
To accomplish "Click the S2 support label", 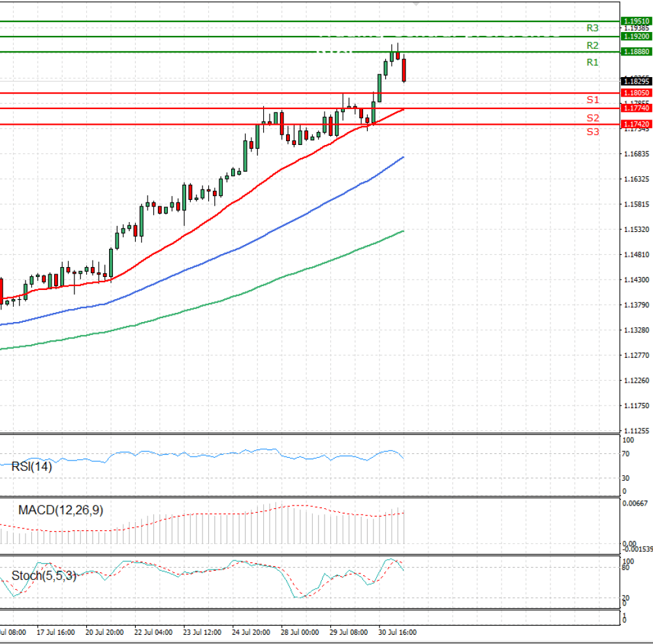I will [593, 118].
